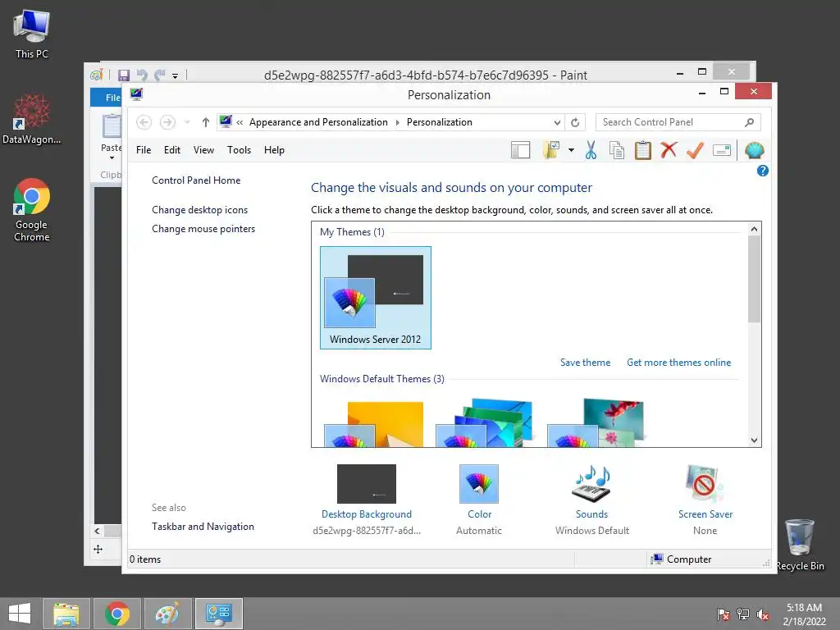Click Save theme link
The image size is (840, 630).
point(585,363)
